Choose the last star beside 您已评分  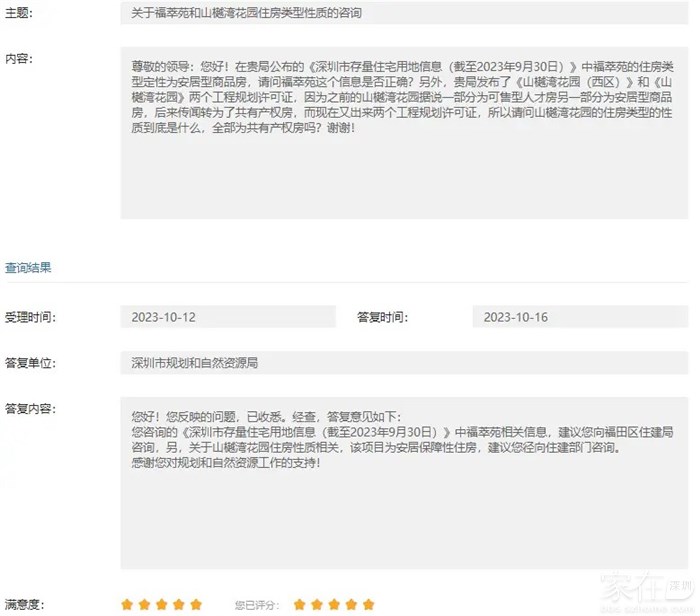(369, 604)
